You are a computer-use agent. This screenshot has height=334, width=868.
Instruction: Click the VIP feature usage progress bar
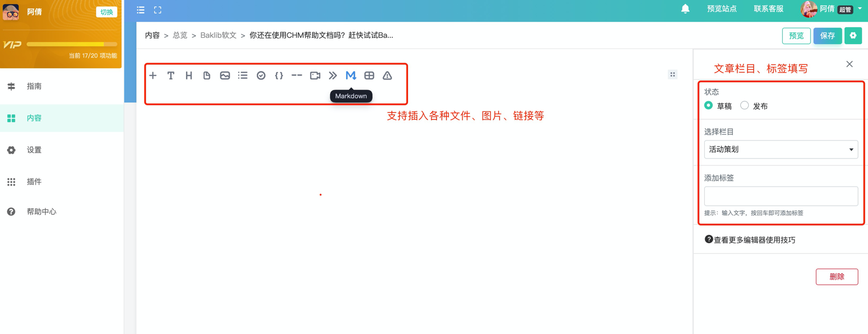[72, 44]
